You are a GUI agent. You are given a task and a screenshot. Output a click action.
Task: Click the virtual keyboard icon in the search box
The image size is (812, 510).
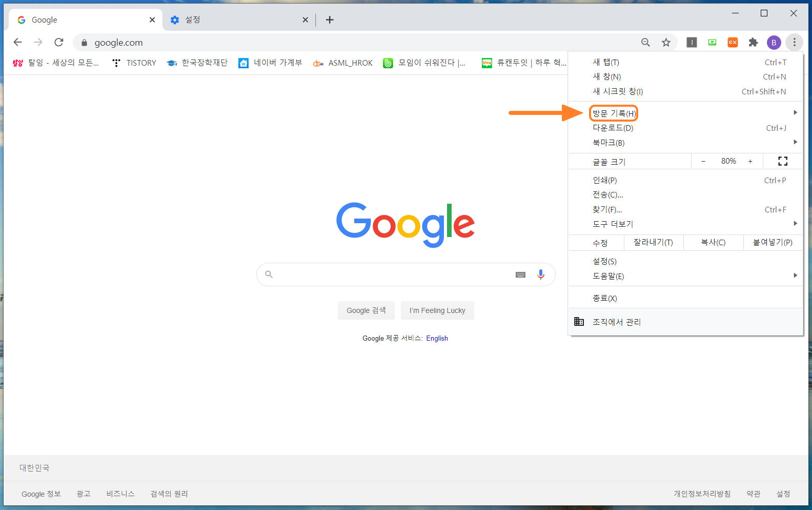pos(520,274)
